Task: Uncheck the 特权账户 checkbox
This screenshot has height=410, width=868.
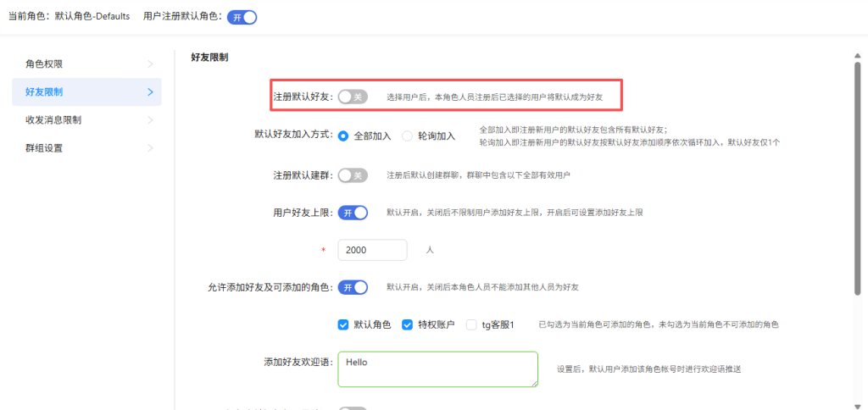Action: click(407, 324)
